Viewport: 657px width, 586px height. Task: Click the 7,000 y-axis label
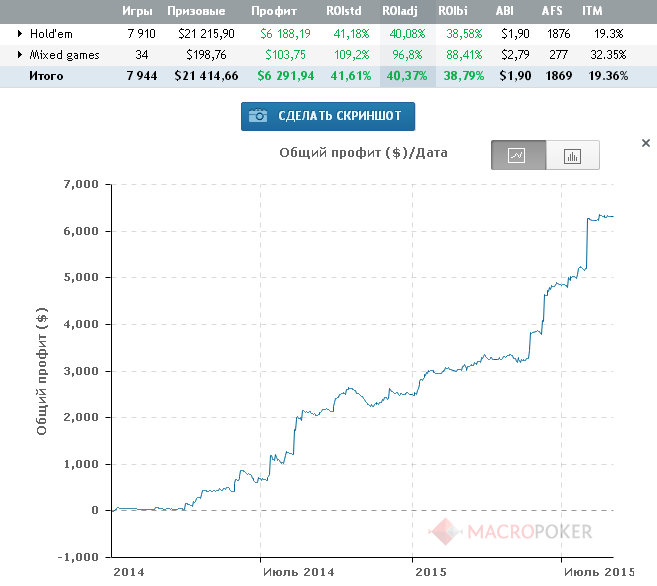[81, 184]
